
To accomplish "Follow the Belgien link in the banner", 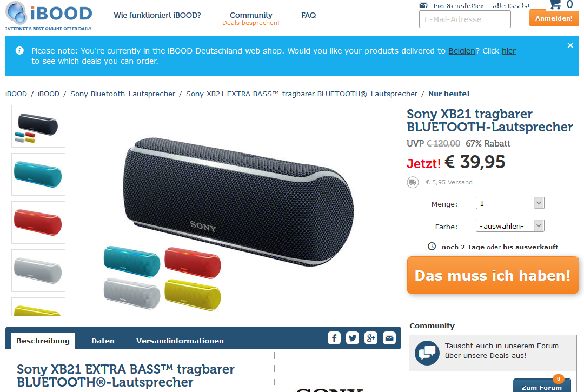I will [461, 51].
